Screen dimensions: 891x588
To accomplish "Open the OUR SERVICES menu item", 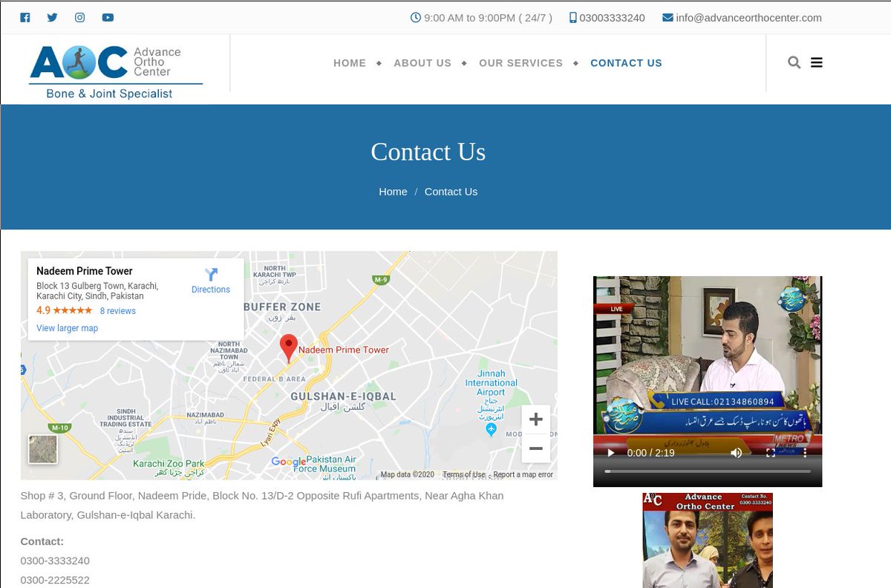I will (520, 63).
